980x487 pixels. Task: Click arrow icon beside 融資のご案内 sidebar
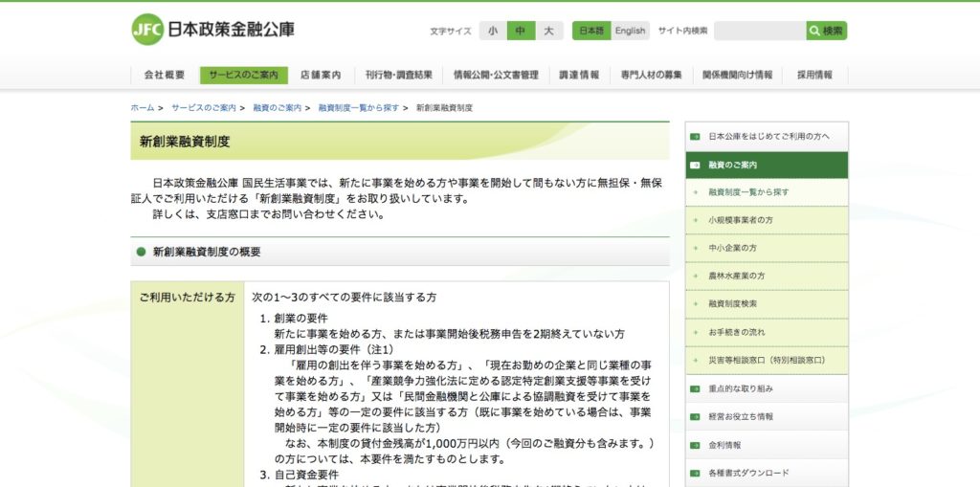(695, 165)
